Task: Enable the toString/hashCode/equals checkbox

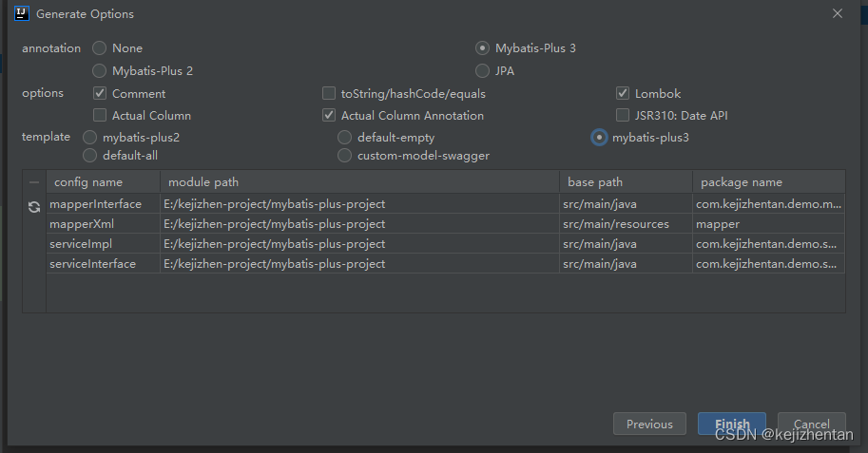Action: pos(329,93)
